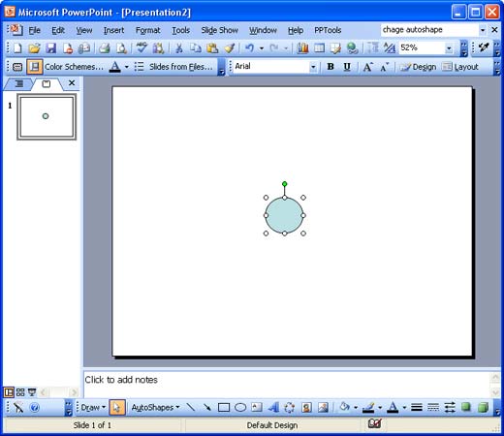This screenshot has width=504, height=436.
Task: Toggle Underline formatting
Action: pos(347,67)
